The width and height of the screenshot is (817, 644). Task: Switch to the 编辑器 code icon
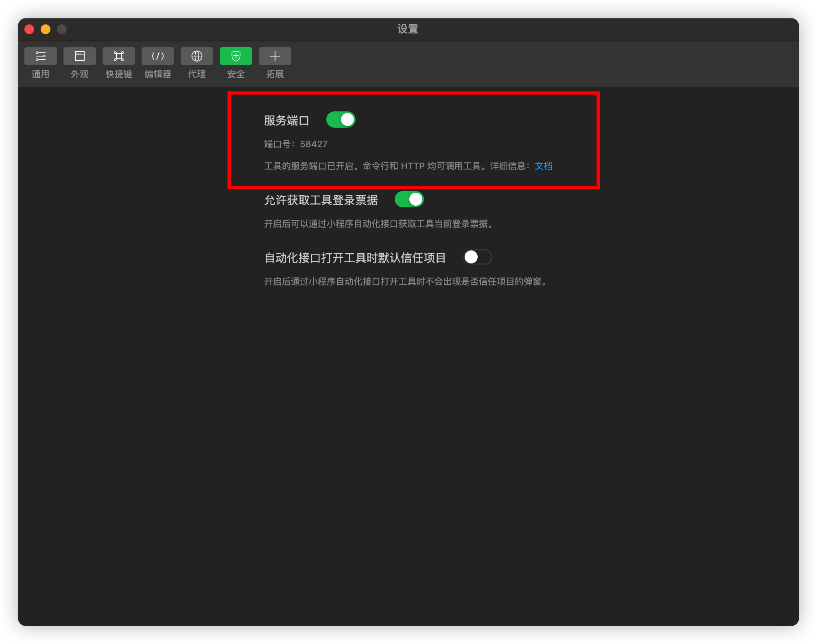tap(158, 56)
